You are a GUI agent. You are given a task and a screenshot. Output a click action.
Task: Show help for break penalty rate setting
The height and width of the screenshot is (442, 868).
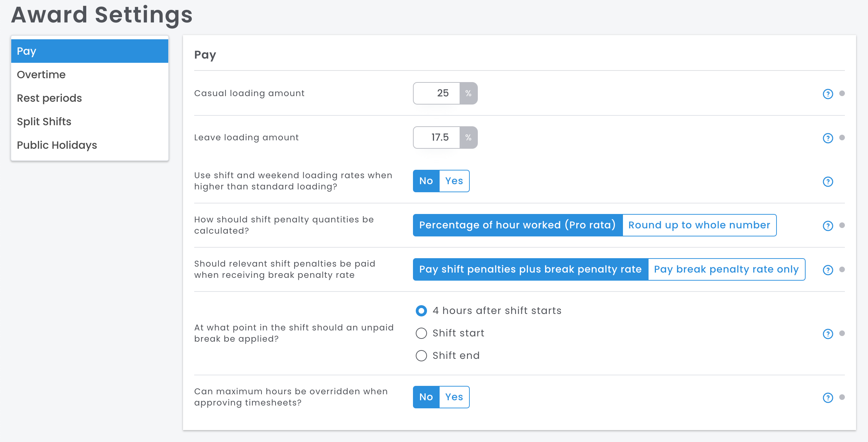[x=828, y=270]
